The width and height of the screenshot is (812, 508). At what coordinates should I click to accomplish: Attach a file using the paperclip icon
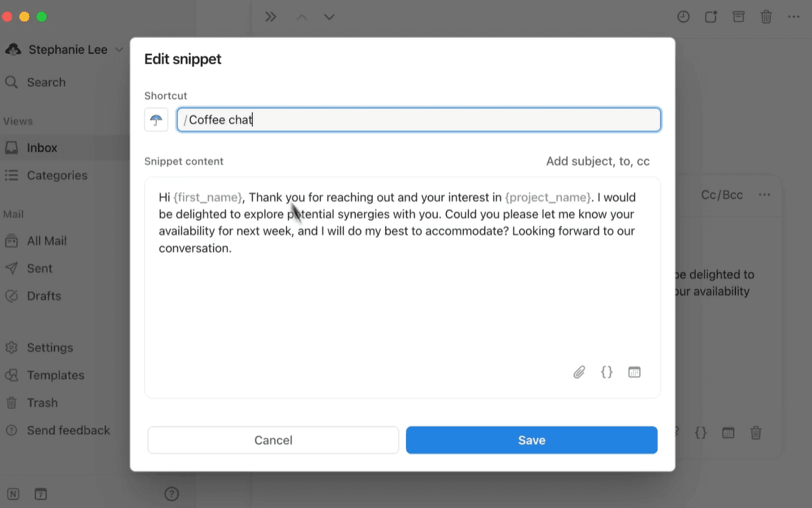point(579,372)
